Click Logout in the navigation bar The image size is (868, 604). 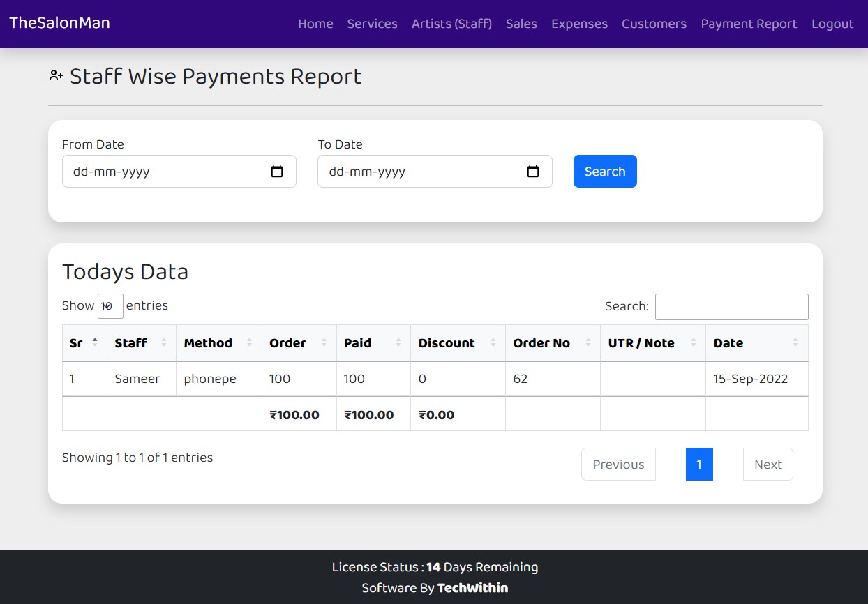(x=832, y=24)
